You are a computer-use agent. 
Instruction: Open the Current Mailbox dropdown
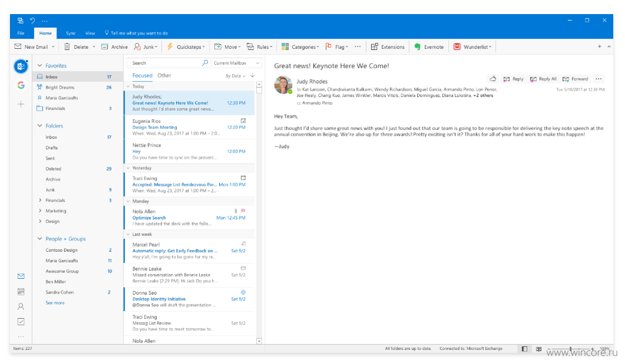pyautogui.click(x=236, y=63)
